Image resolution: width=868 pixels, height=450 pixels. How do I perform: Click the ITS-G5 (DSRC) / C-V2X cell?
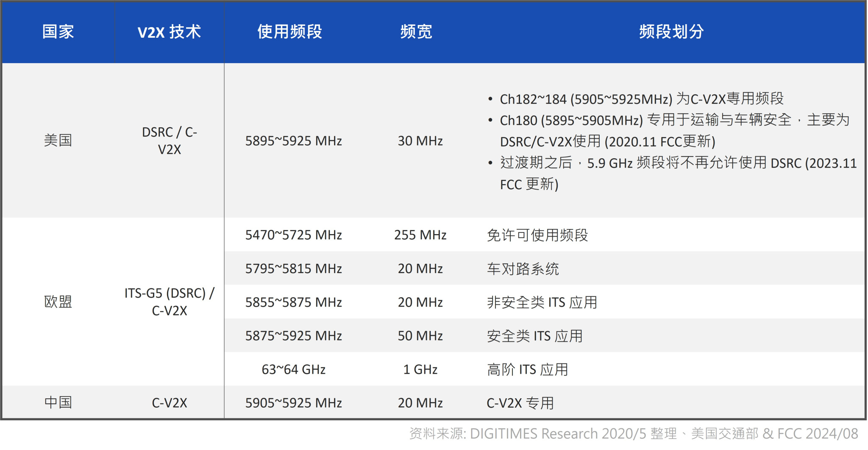point(169,302)
